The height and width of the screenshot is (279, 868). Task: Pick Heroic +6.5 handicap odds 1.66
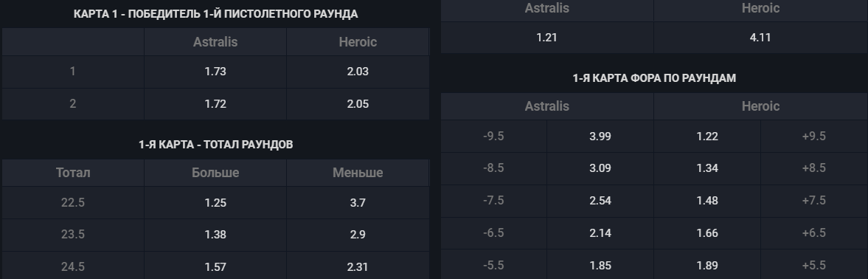click(x=707, y=233)
